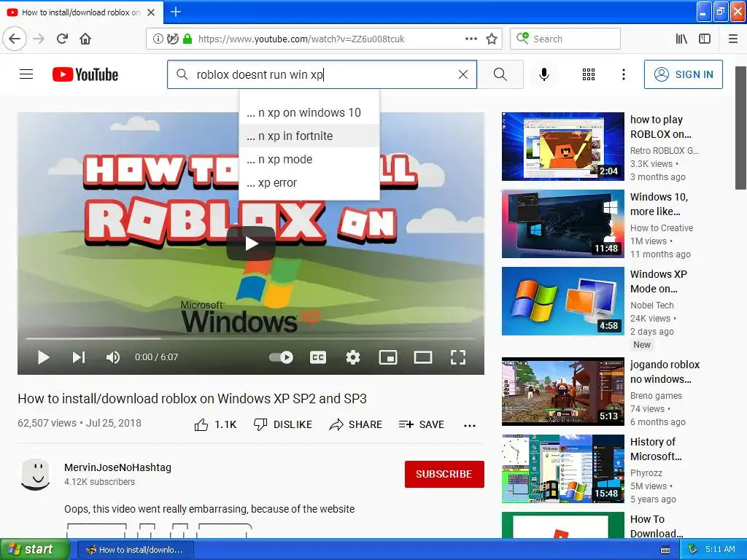Click the large play button on video
The height and width of the screenshot is (560, 747).
pos(251,244)
